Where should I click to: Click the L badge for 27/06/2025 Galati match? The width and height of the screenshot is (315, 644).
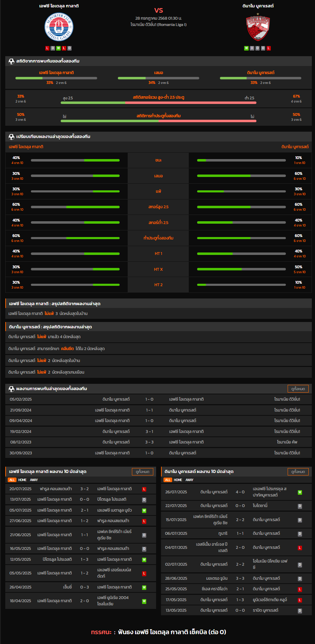point(144,521)
